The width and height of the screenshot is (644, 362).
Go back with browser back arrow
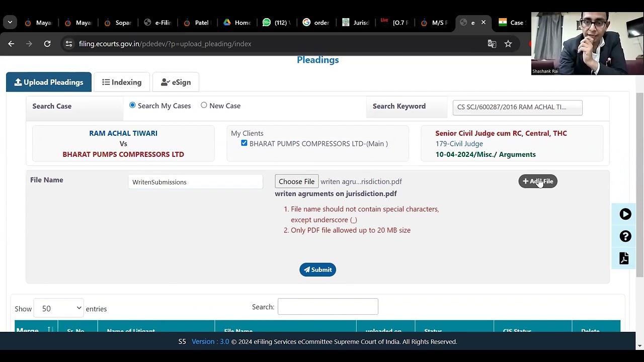pyautogui.click(x=11, y=44)
